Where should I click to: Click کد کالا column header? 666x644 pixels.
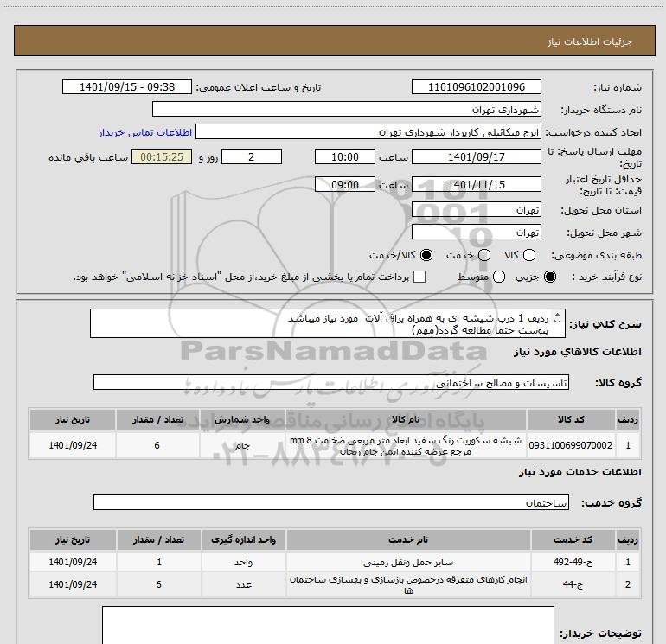(x=571, y=419)
